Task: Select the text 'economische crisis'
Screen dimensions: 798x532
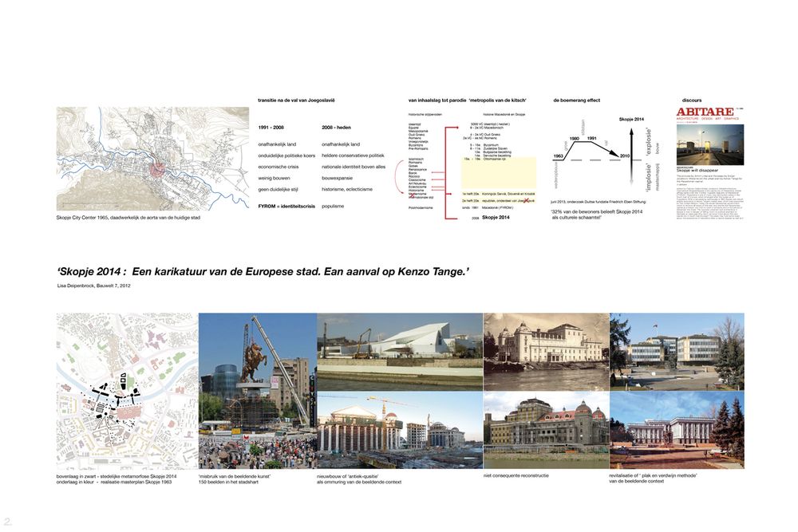Action: coord(279,167)
